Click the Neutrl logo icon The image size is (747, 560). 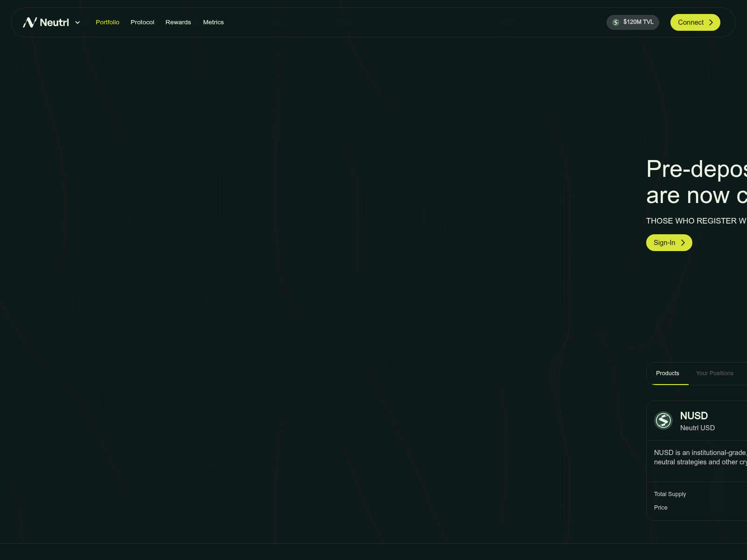29,22
